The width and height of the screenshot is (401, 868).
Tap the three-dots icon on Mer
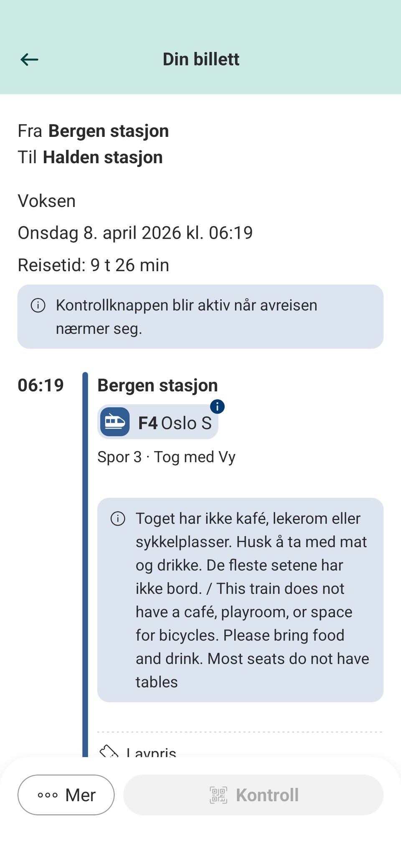coord(48,795)
